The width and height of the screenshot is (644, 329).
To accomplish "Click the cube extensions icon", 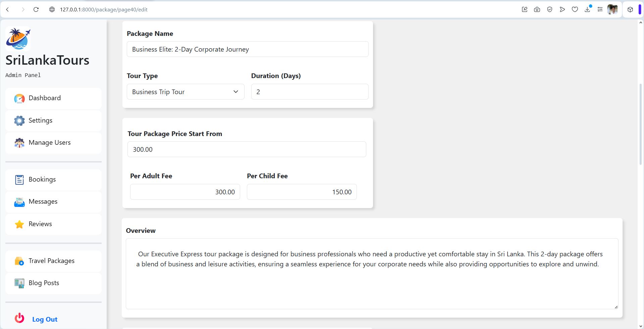I will (630, 9).
